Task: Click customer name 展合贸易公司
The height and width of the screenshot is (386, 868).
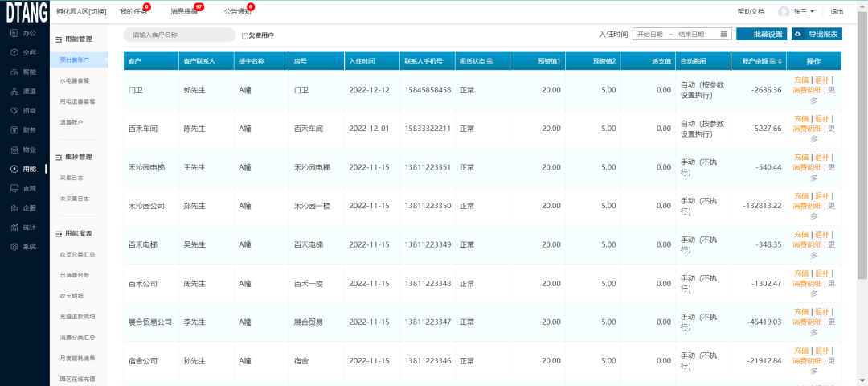Action: click(150, 322)
